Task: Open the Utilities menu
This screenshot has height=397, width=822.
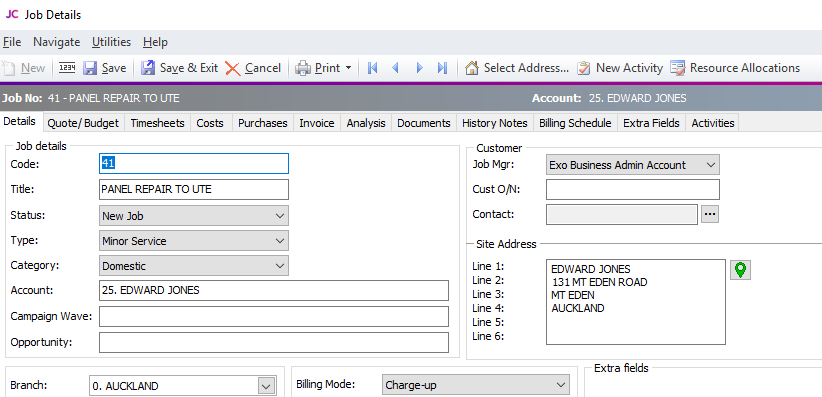Action: tap(111, 42)
